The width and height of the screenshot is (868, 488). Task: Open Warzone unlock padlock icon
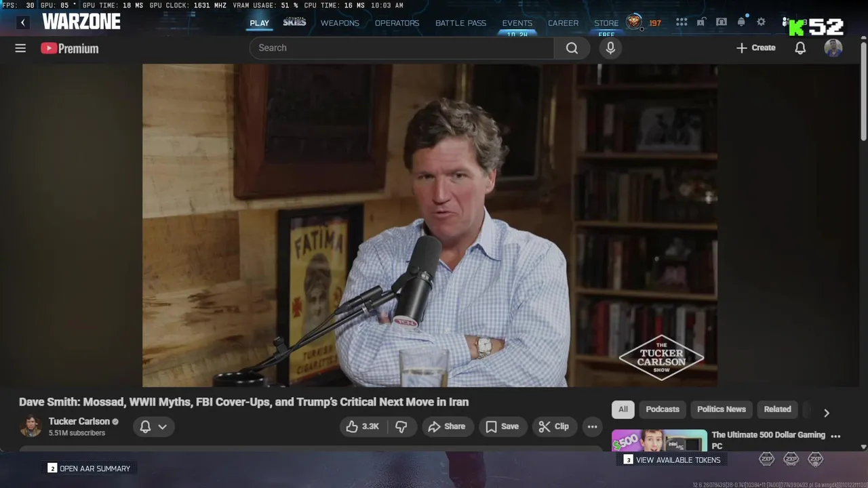click(x=701, y=22)
